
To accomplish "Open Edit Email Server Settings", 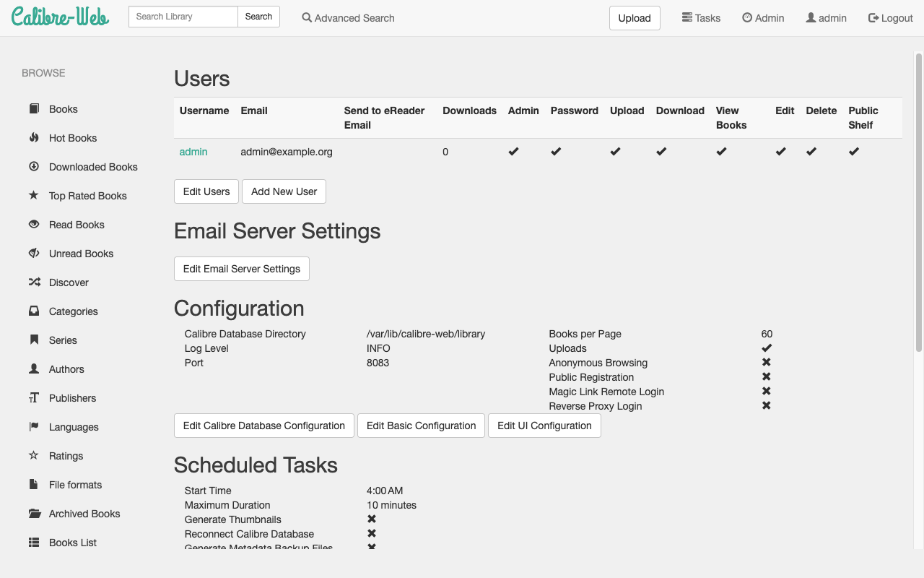I will 242,269.
